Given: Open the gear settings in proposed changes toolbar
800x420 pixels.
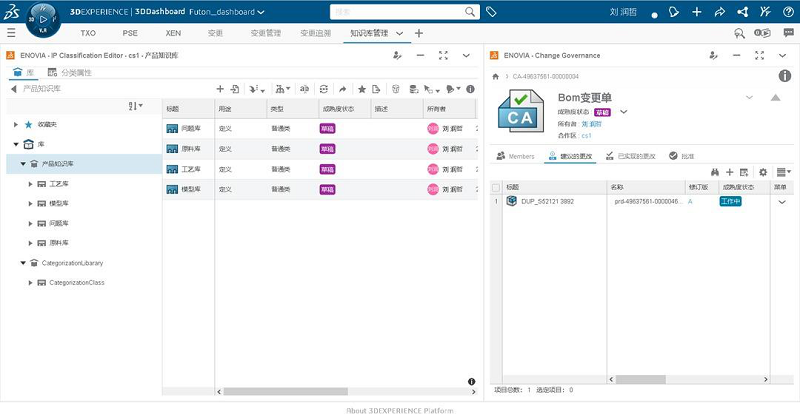Looking at the screenshot, I should pos(763,172).
